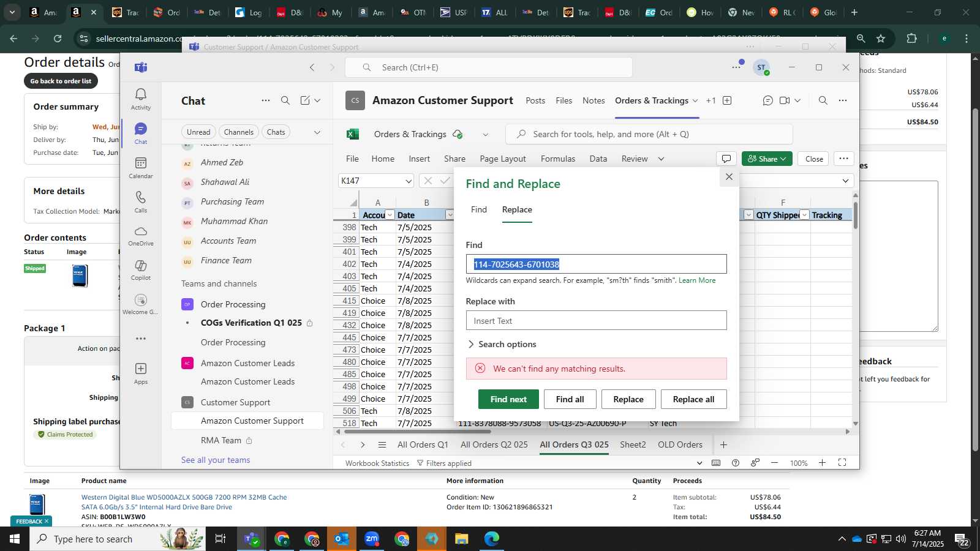Click the Replace button

[x=628, y=399]
